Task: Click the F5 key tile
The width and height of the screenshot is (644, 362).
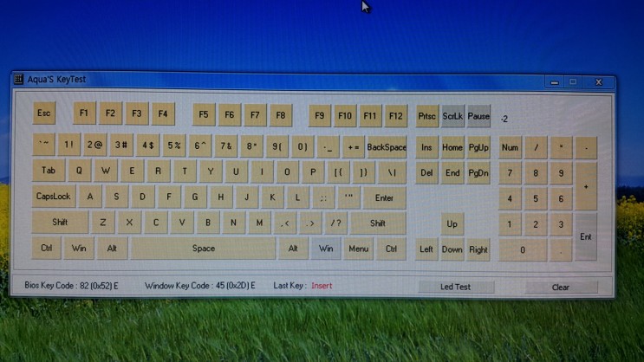Action: (204, 114)
